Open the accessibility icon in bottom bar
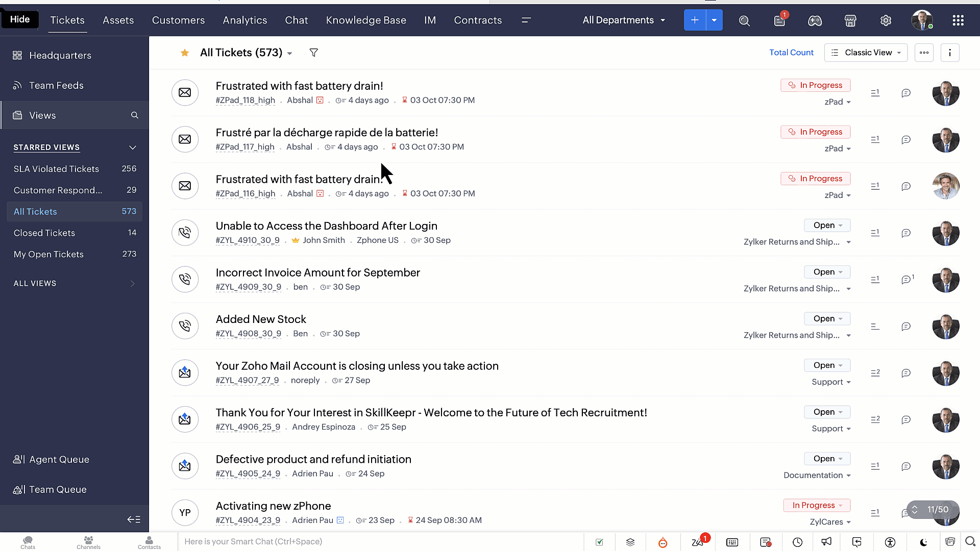This screenshot has height=551, width=980. point(890,542)
